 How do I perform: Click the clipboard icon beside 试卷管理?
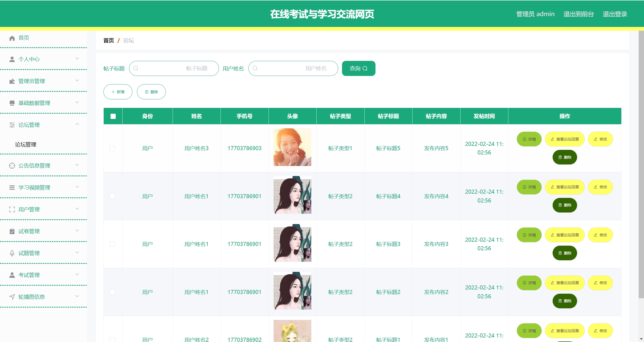12,231
